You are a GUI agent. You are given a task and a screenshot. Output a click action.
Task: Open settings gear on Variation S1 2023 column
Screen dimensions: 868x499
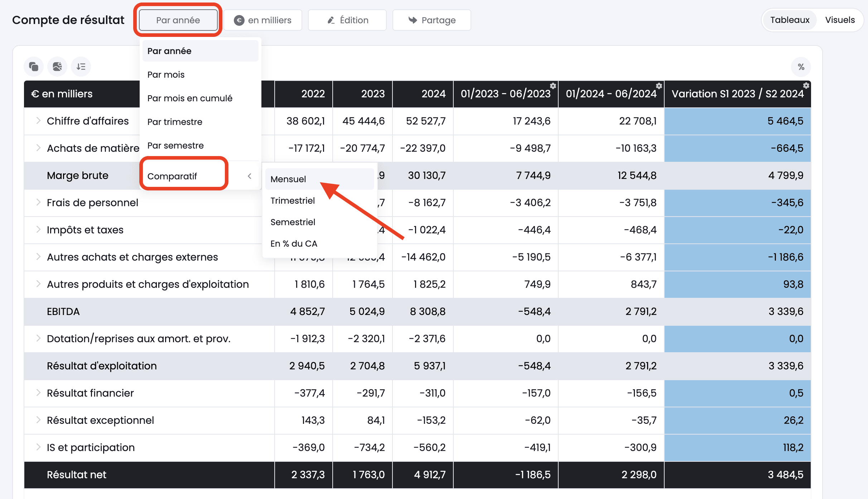(806, 86)
